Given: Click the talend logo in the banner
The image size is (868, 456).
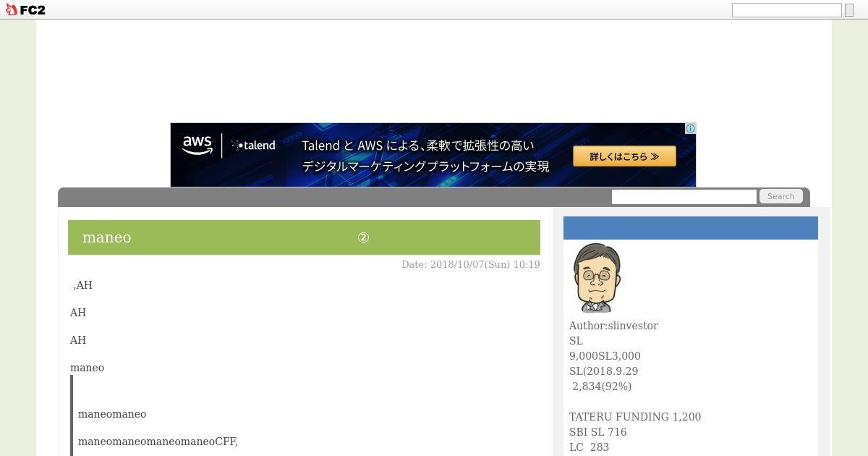Looking at the screenshot, I should (253, 145).
